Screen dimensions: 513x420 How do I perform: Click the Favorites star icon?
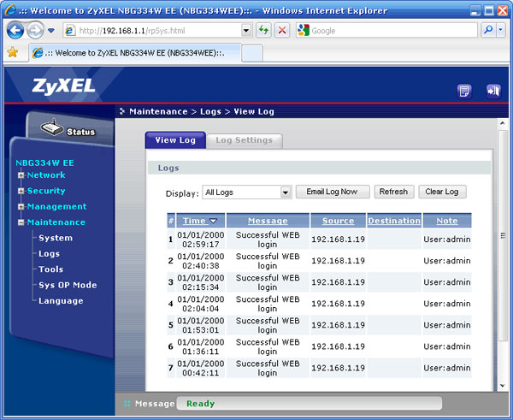(12, 52)
